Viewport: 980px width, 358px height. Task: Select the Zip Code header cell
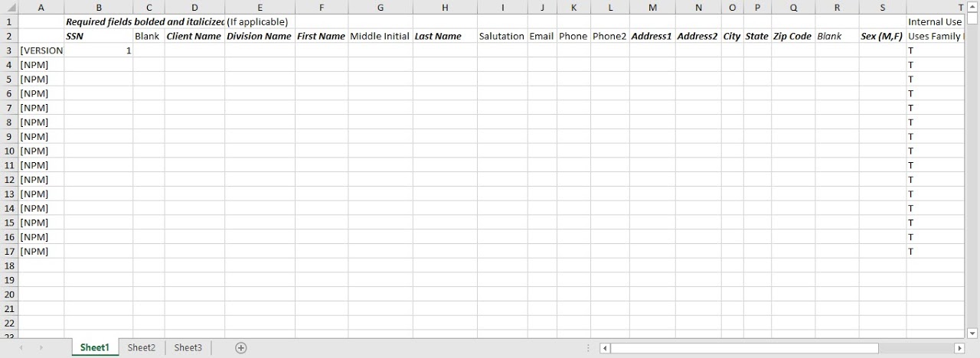click(792, 37)
